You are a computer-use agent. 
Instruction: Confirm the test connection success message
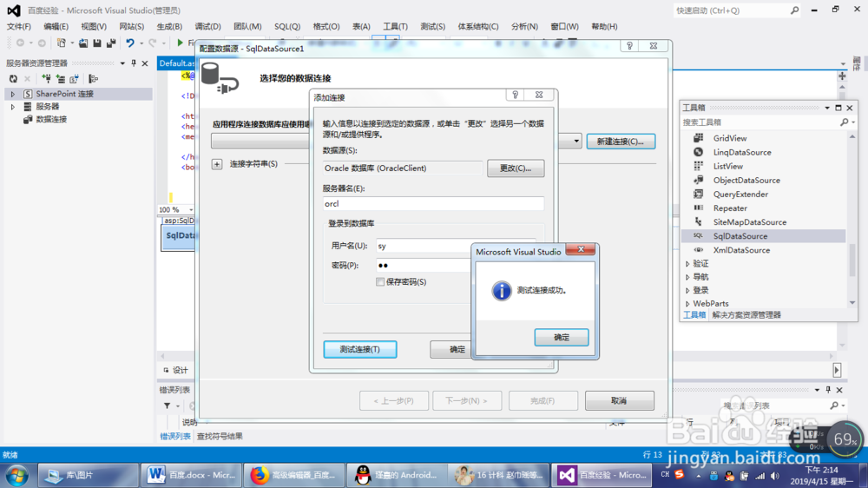[562, 337]
